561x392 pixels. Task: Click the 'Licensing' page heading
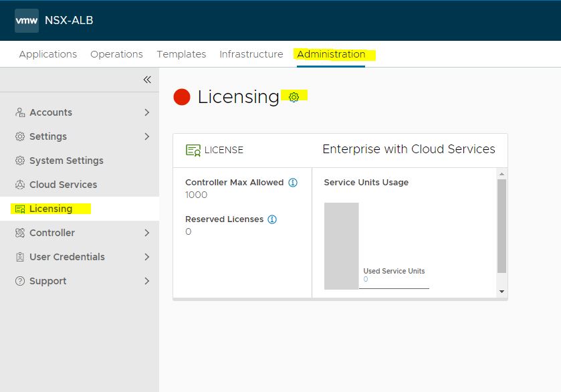(238, 97)
